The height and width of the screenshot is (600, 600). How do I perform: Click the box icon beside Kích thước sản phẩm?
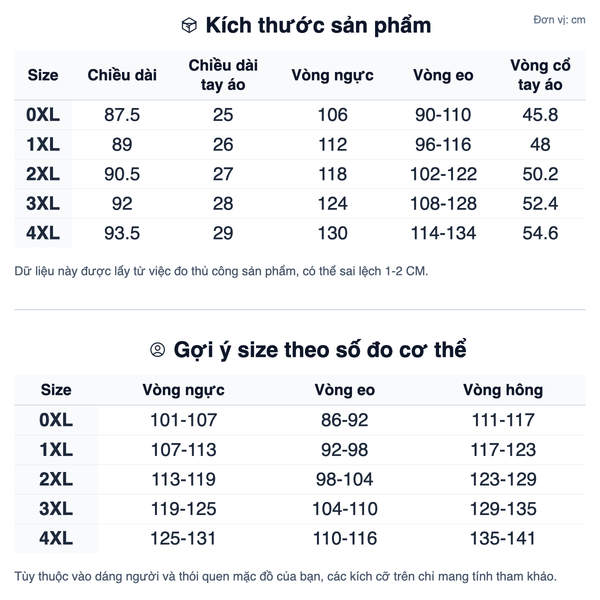pos(188,26)
